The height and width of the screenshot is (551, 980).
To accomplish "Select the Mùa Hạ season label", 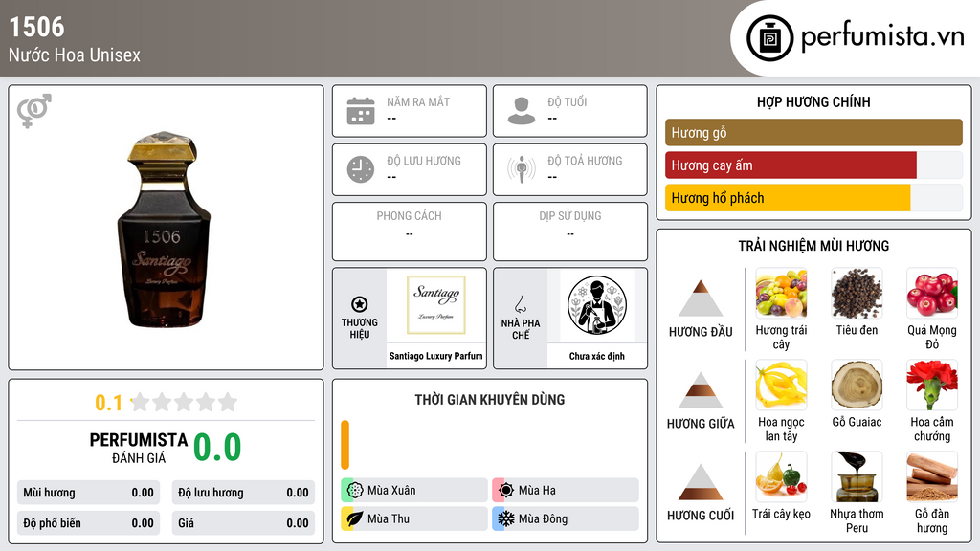I will pyautogui.click(x=537, y=490).
